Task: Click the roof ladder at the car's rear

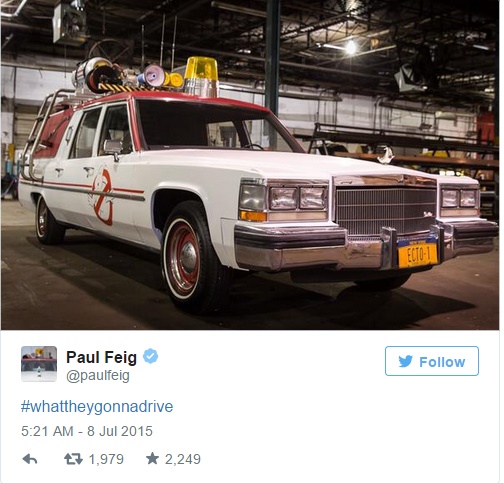Action: coord(37,133)
